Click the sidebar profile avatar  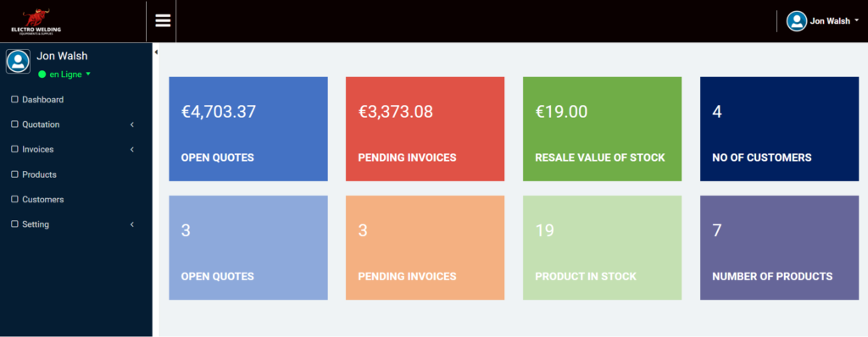pyautogui.click(x=18, y=61)
